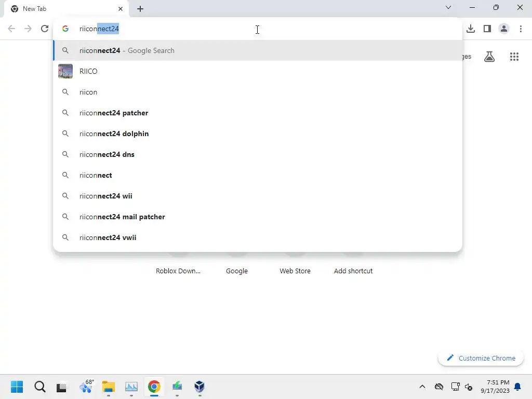
Task: Open a new tab with plus button
Action: tap(140, 9)
